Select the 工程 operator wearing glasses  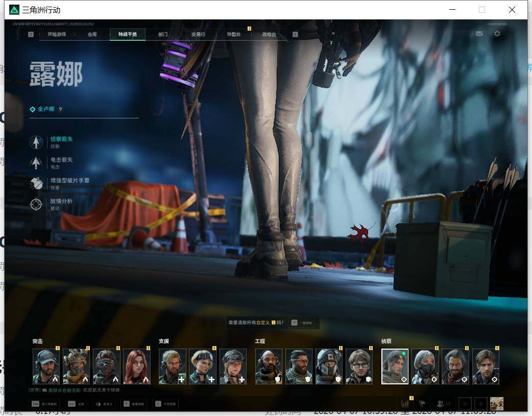(x=359, y=366)
